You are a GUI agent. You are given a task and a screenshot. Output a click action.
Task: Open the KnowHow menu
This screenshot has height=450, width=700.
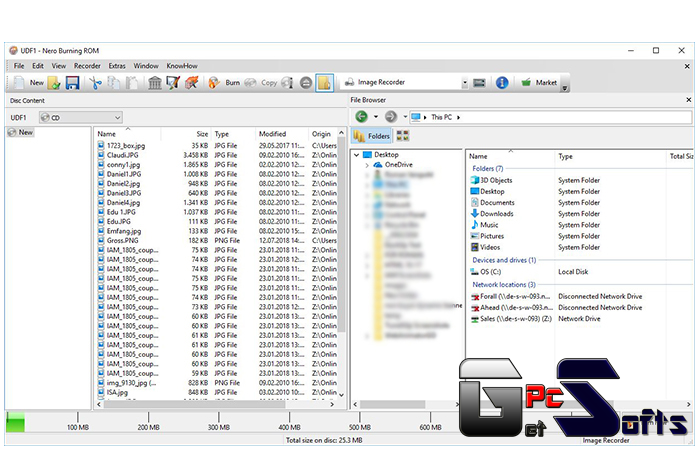point(182,66)
